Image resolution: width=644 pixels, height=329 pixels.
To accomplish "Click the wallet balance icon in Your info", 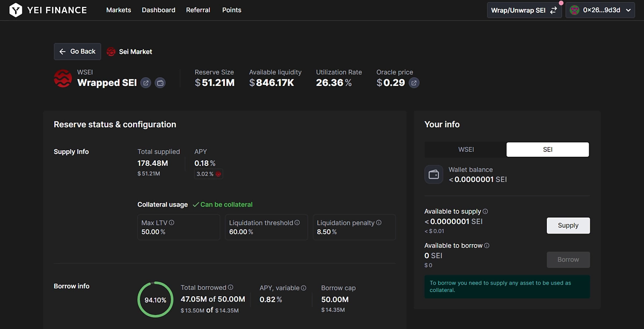I will [434, 174].
